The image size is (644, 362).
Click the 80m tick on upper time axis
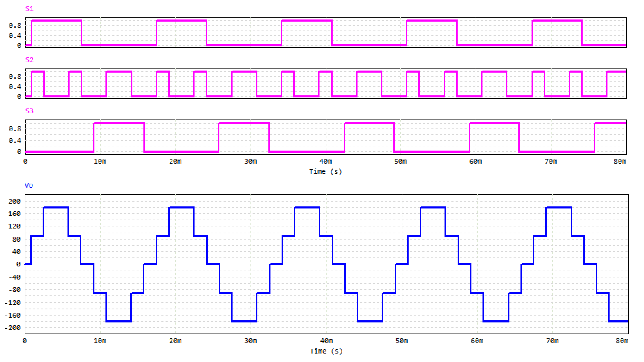pos(620,161)
